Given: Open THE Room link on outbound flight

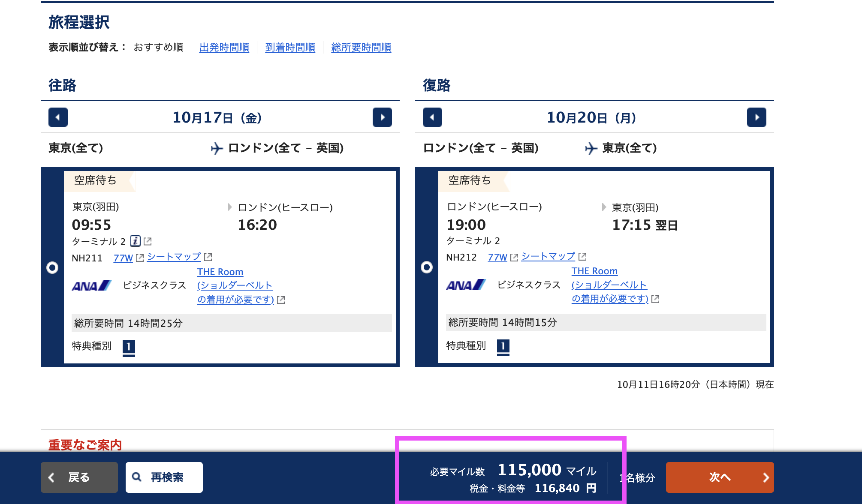Looking at the screenshot, I should tap(220, 272).
